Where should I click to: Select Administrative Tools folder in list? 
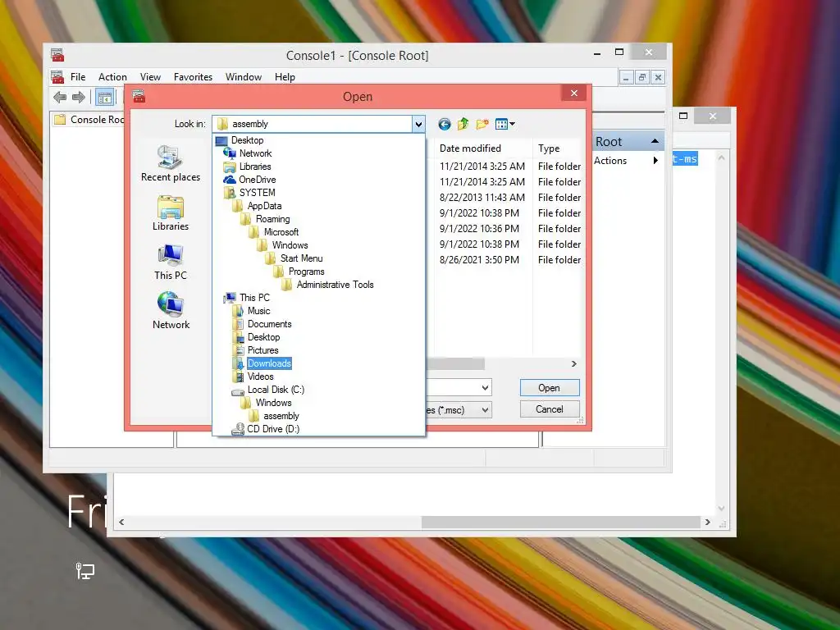tap(335, 285)
